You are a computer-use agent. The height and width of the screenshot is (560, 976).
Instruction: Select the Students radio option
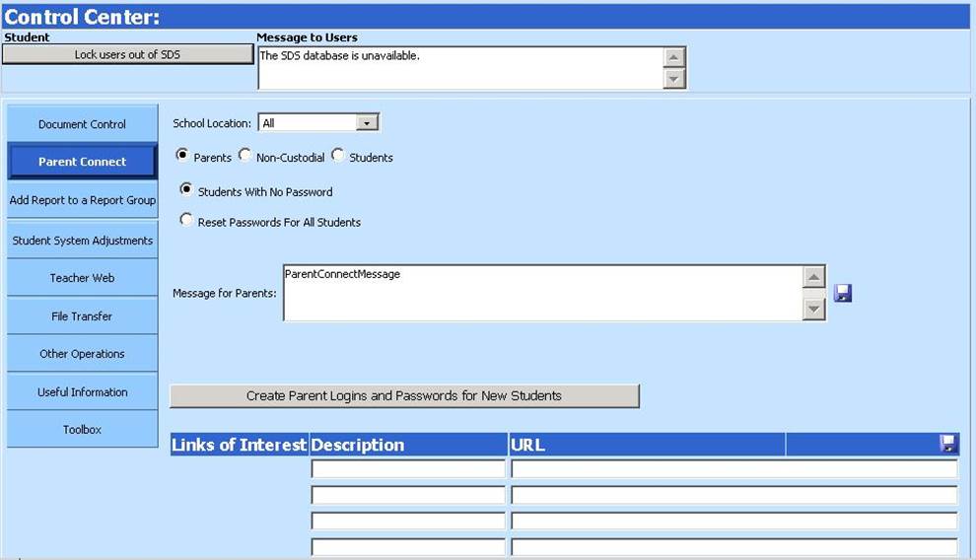(338, 156)
